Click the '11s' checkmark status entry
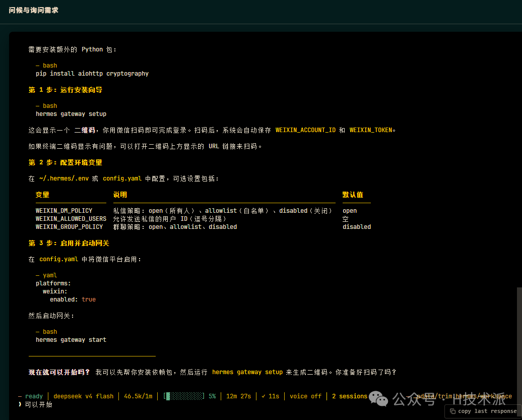Viewport: 522px width, 420px height. (x=270, y=396)
